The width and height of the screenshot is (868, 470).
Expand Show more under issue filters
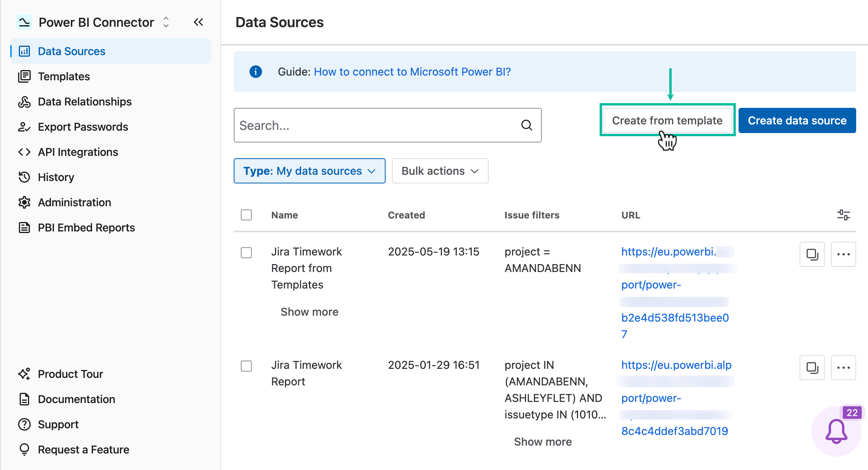coord(543,442)
